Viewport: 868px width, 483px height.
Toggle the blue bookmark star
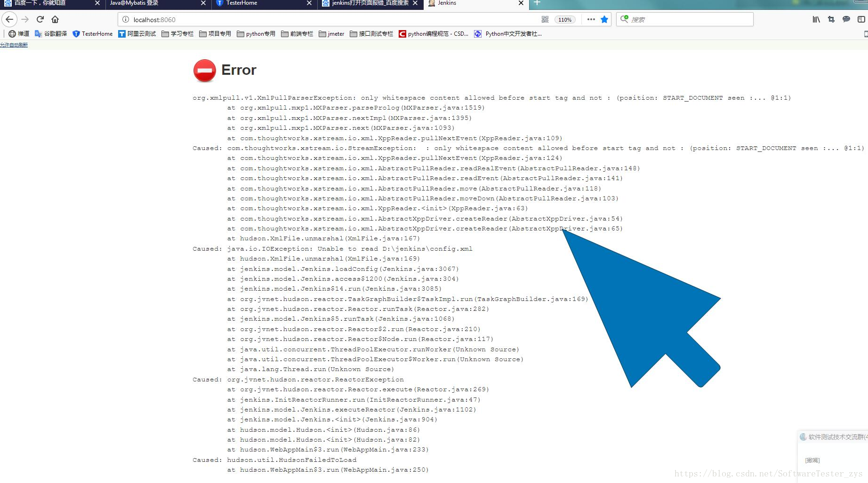(604, 19)
